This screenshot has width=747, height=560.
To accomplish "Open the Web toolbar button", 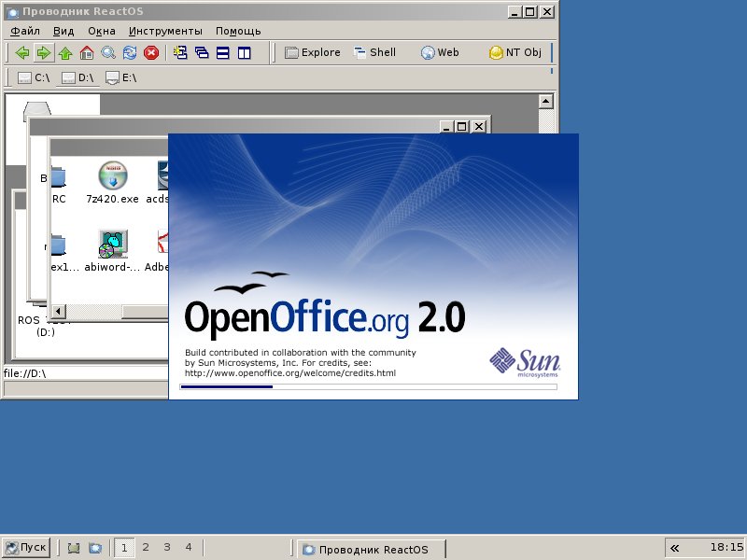I will [x=440, y=52].
